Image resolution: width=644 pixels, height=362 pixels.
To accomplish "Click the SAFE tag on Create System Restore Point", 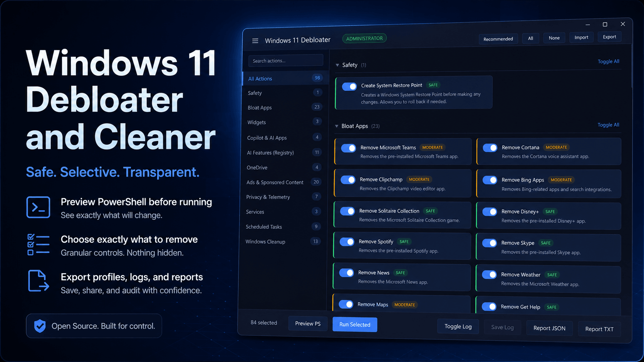I will (433, 85).
